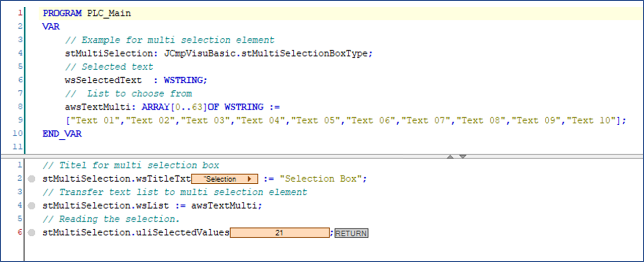Click the down triangle on pane splitter

point(463,157)
